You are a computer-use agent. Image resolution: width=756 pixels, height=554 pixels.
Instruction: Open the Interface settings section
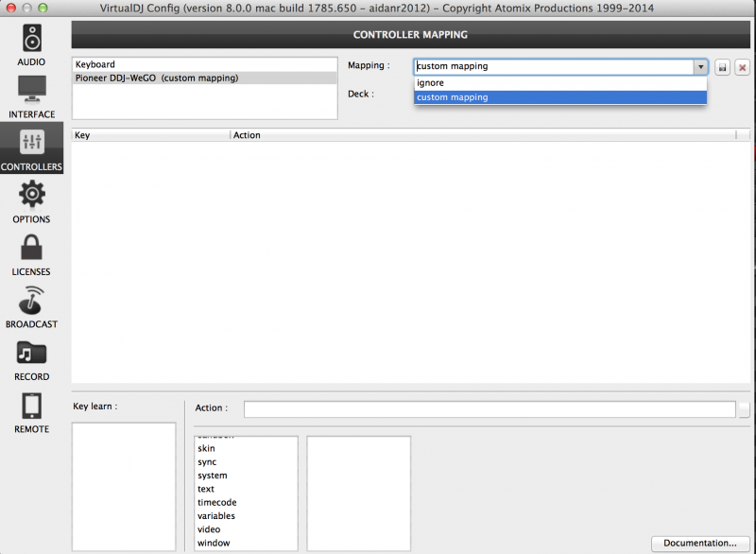31,97
